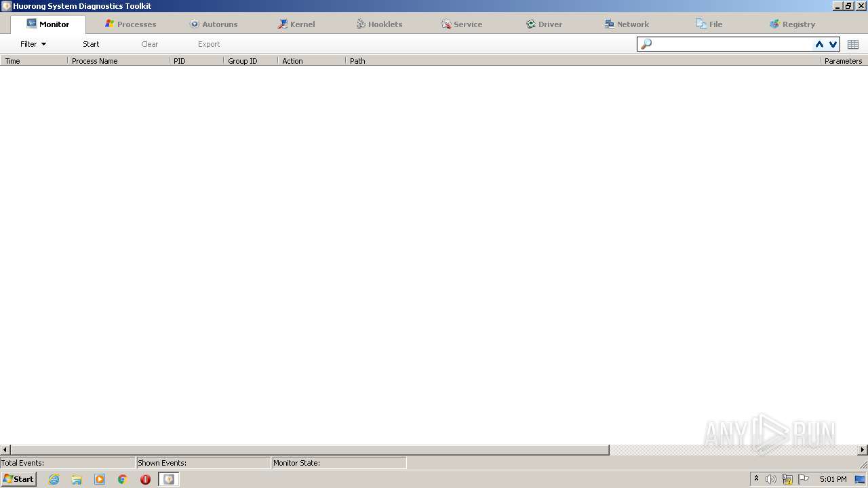
Task: Open the File tab
Action: tap(710, 24)
